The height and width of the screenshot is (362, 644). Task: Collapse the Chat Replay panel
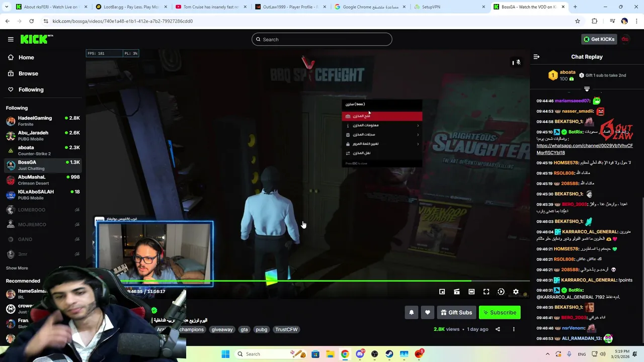(x=536, y=57)
